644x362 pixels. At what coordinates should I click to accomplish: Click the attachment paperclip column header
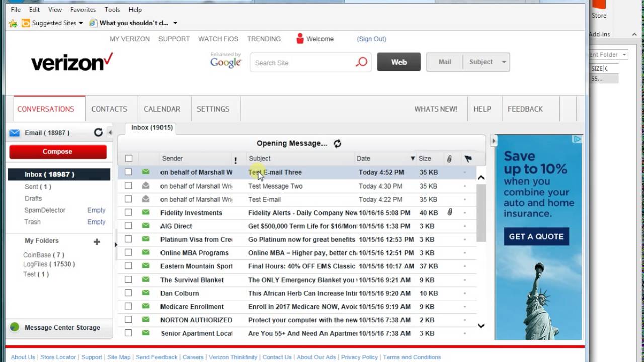pyautogui.click(x=449, y=159)
